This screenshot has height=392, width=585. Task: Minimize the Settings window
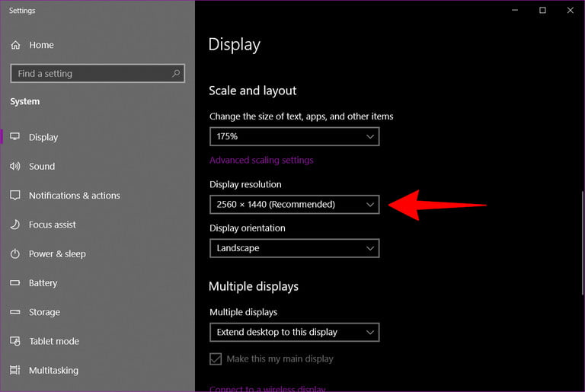click(515, 10)
